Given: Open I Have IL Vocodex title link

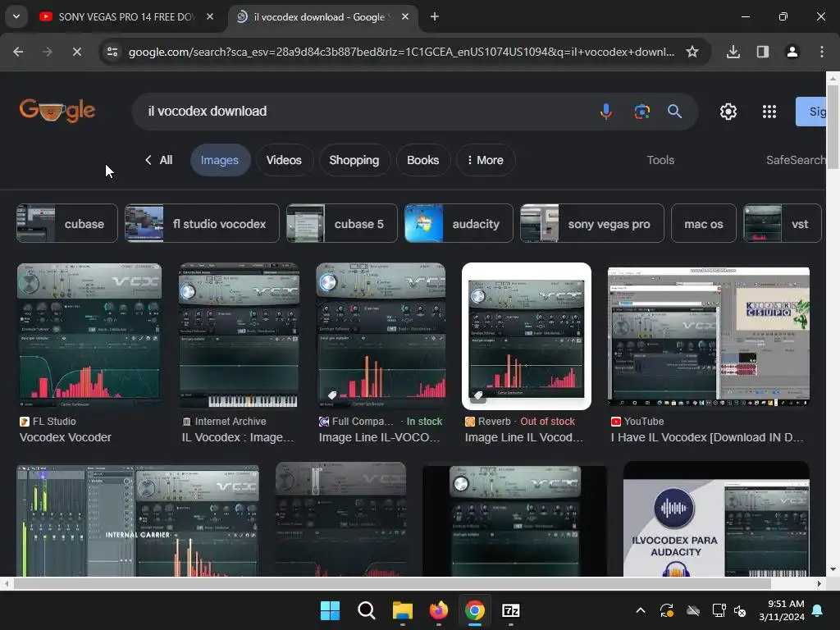Looking at the screenshot, I should (707, 437).
